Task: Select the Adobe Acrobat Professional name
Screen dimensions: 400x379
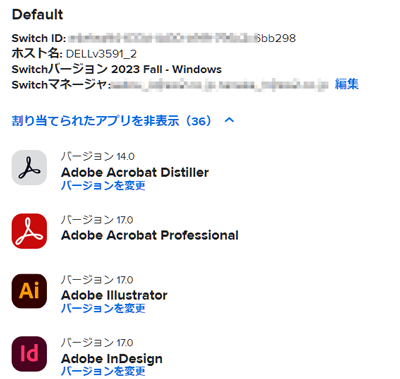Action: coord(150,235)
